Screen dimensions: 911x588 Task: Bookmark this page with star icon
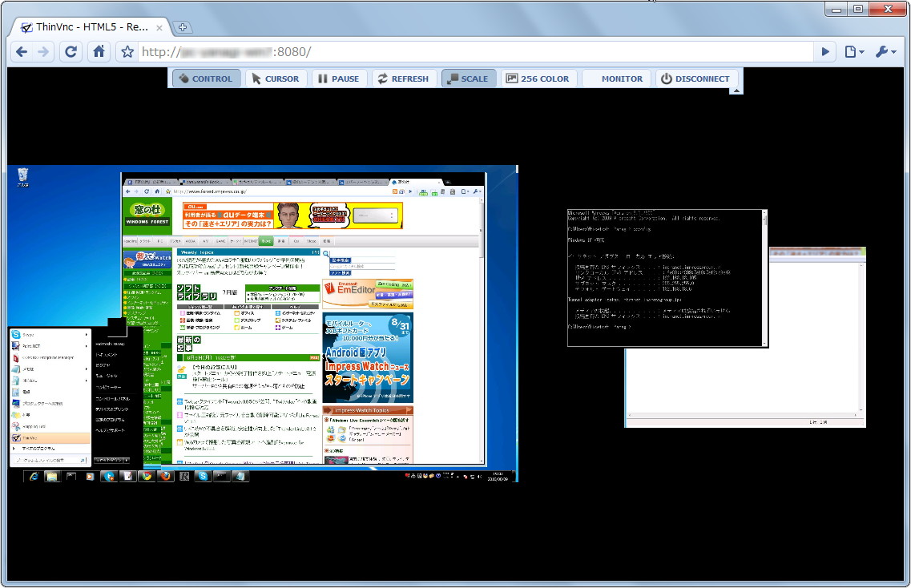pos(127,52)
